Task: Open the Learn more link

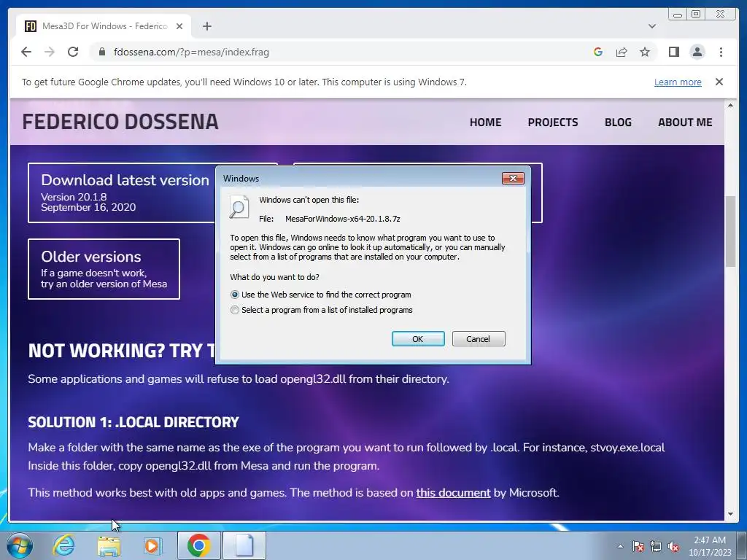Action: (678, 82)
